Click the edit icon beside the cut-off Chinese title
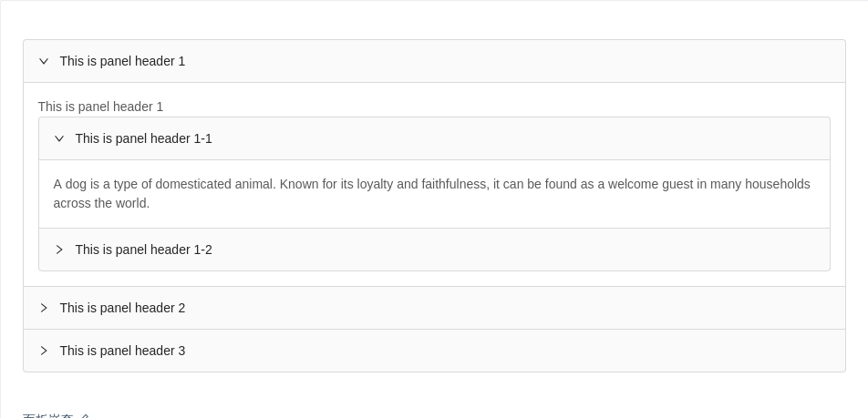Image resolution: width=868 pixels, height=418 pixels. pos(86,416)
